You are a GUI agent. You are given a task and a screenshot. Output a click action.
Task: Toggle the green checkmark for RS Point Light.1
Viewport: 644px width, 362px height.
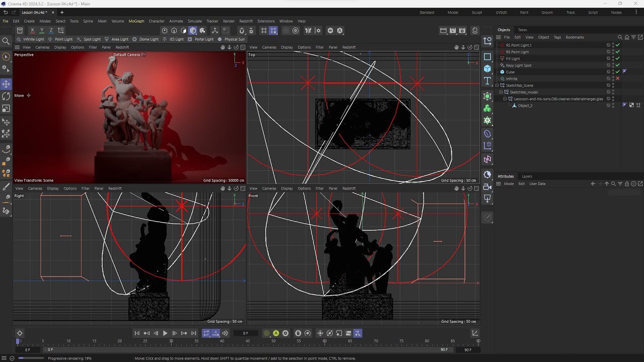point(618,45)
